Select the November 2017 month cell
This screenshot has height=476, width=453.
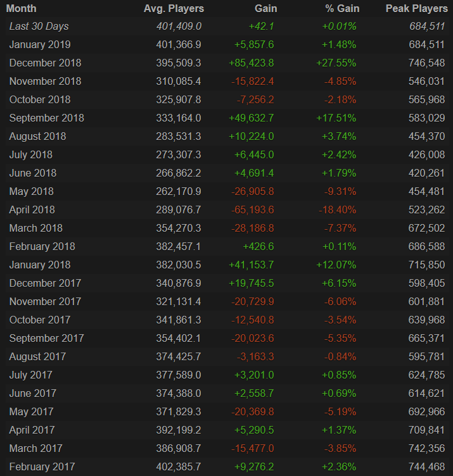click(x=45, y=301)
